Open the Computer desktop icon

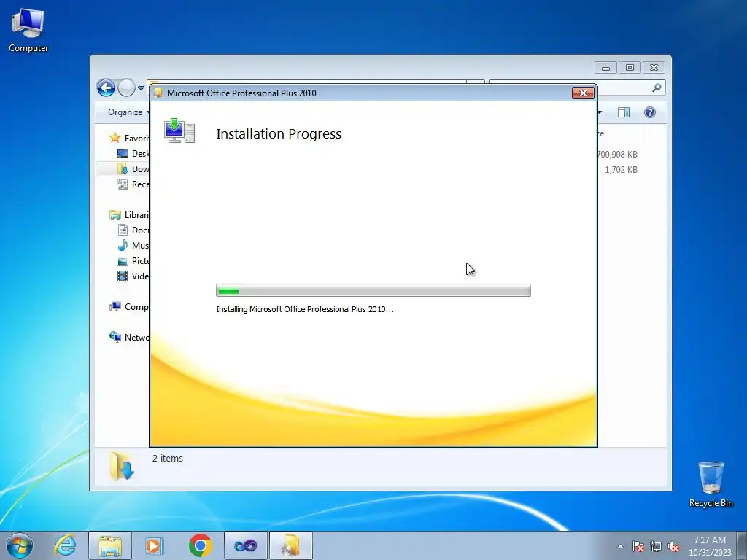[x=28, y=29]
